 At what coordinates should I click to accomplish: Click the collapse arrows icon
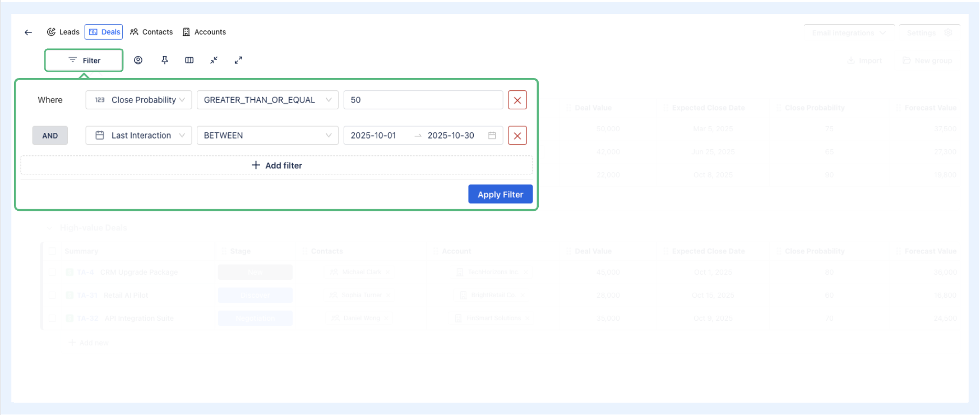tap(214, 60)
